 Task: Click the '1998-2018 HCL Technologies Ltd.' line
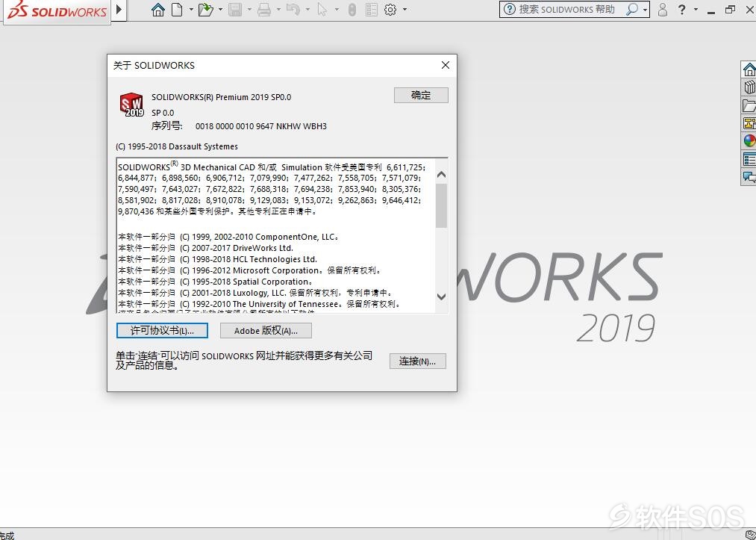pos(217,259)
